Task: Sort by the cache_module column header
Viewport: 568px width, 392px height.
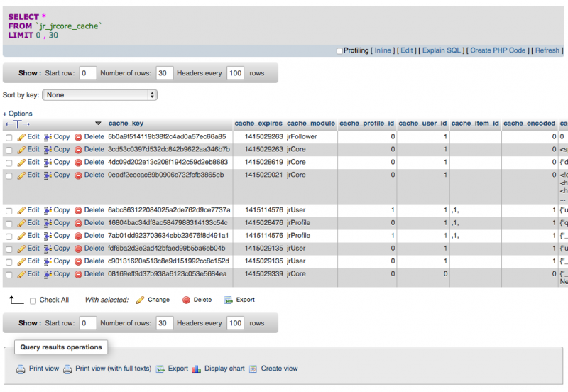Action: click(310, 124)
